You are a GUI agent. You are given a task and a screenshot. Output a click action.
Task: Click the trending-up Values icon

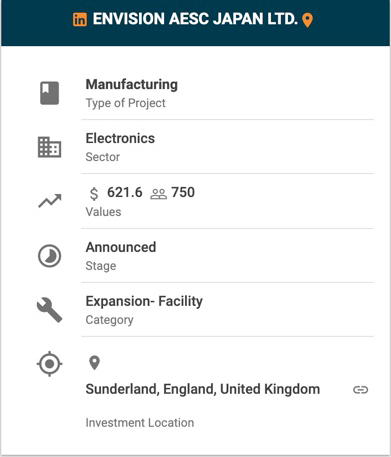[50, 201]
